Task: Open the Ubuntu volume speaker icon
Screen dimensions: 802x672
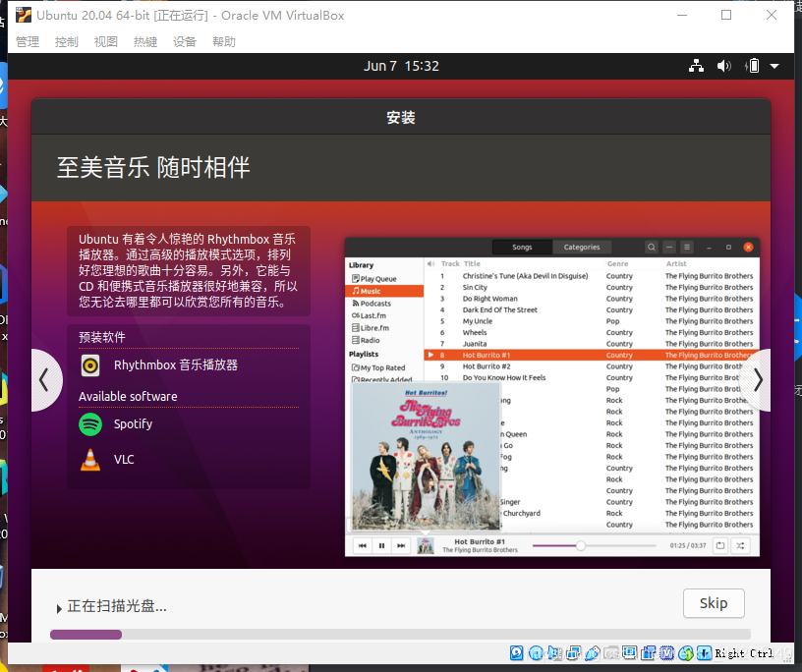Action: coord(723,66)
